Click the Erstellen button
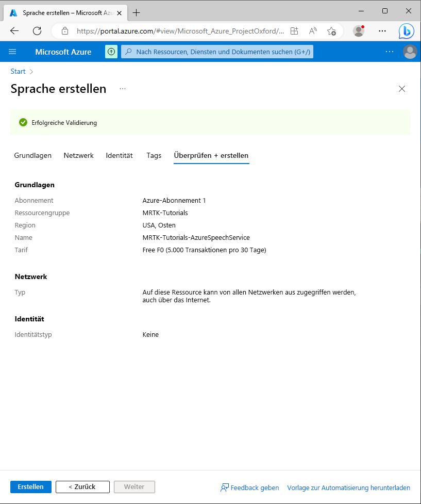The image size is (421, 504). [31, 487]
